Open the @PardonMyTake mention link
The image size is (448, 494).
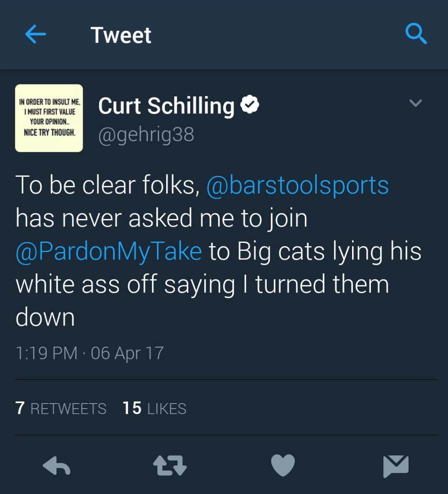click(x=109, y=252)
